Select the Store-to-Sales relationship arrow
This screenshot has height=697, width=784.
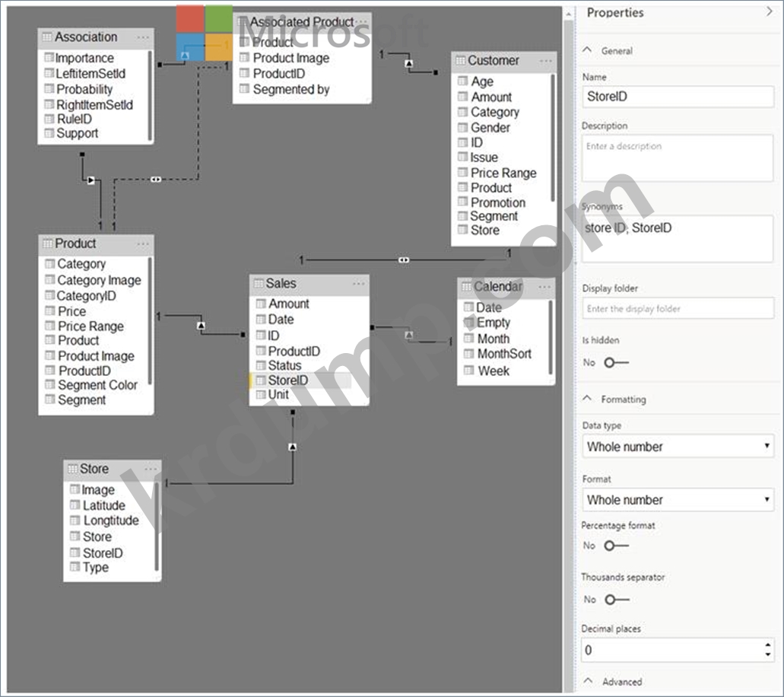coord(293,447)
